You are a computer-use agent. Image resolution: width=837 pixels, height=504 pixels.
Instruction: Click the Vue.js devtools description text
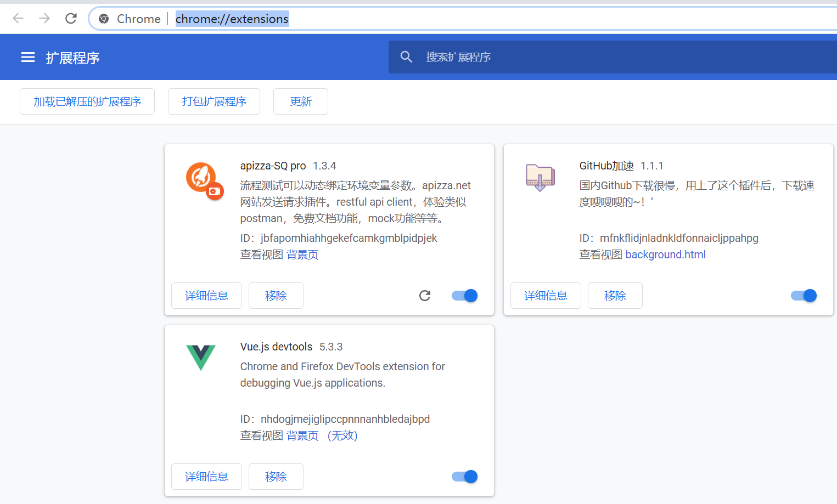(x=342, y=375)
